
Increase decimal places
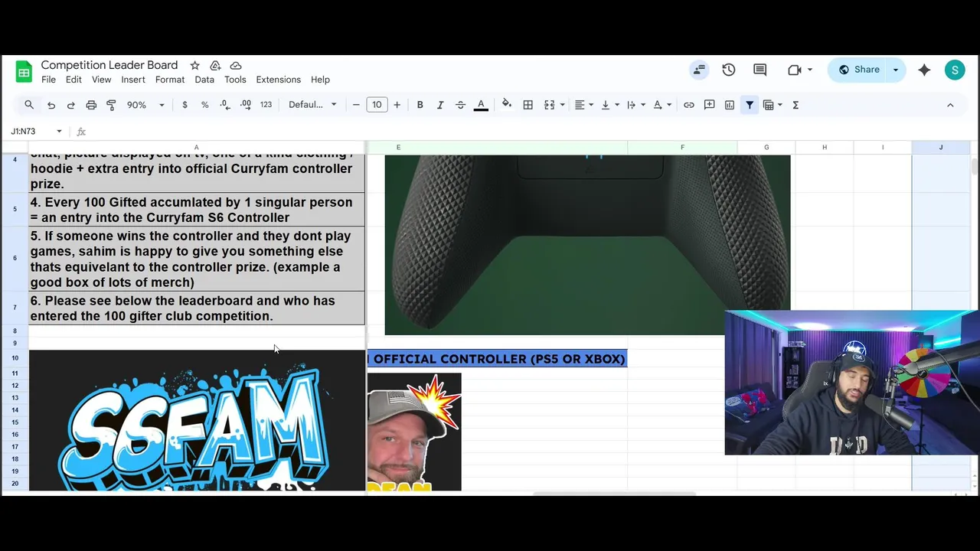click(x=245, y=105)
